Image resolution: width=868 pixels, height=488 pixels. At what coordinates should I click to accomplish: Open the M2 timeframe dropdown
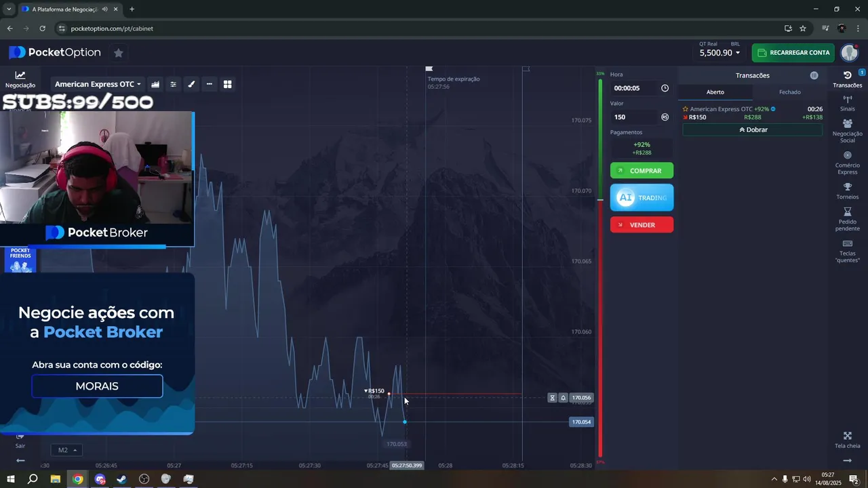pos(66,450)
